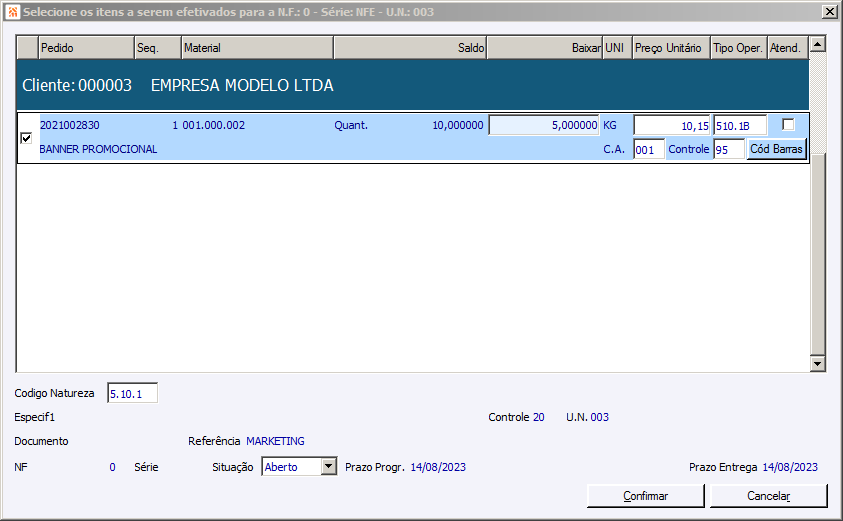843x521 pixels.
Task: Click Prazo Progr. date 14/08/2023
Action: (x=438, y=467)
